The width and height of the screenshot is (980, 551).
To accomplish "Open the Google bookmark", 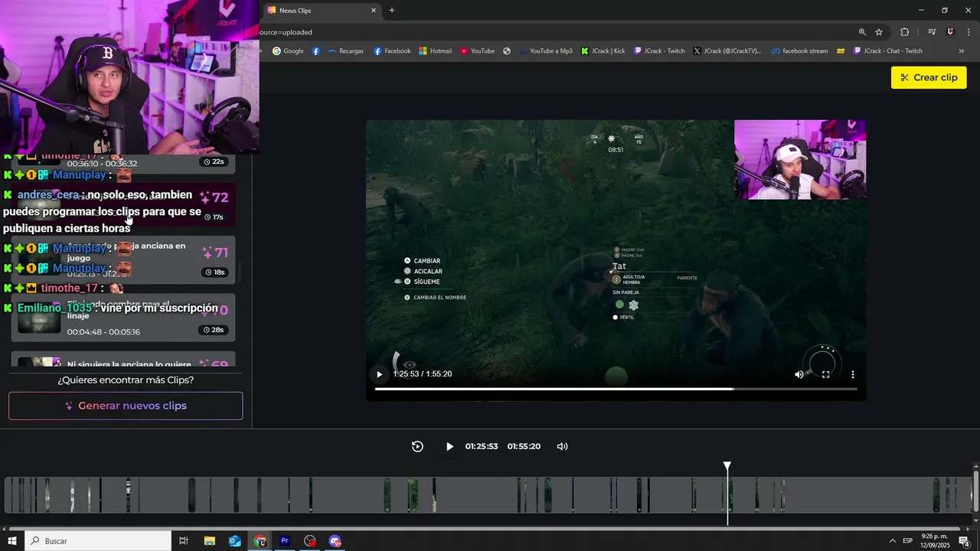I will coord(288,51).
